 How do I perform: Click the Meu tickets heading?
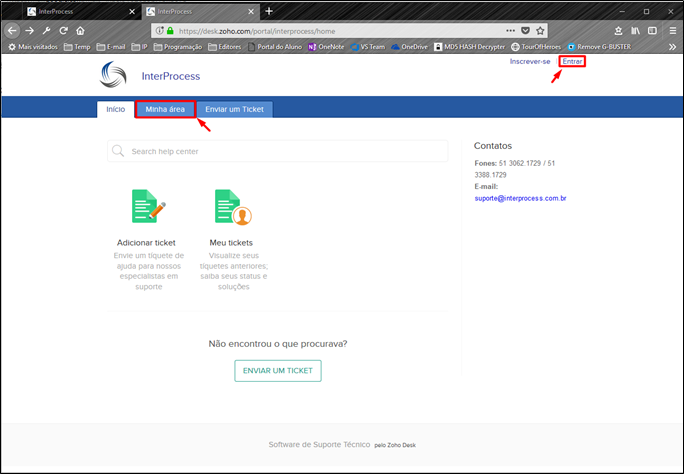(x=231, y=242)
